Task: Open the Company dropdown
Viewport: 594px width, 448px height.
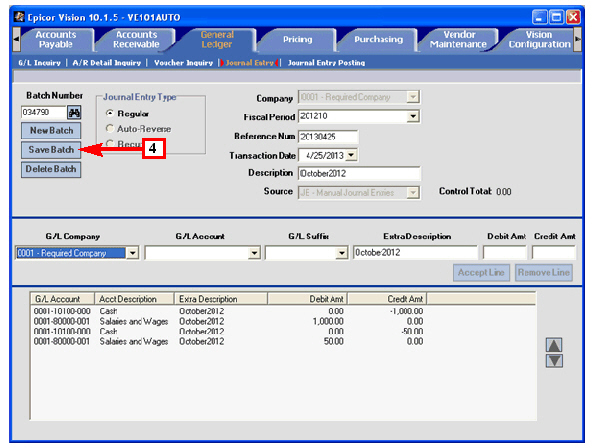Action: point(413,97)
